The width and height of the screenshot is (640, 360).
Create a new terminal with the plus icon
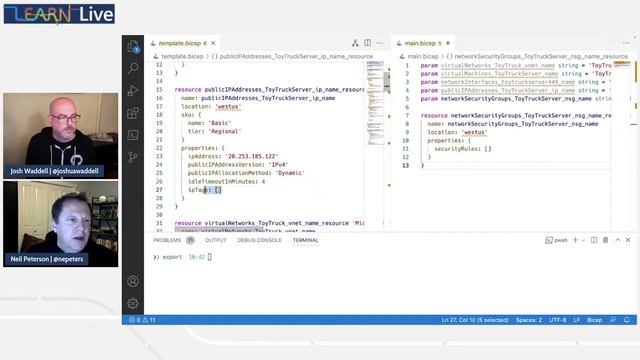coord(576,240)
